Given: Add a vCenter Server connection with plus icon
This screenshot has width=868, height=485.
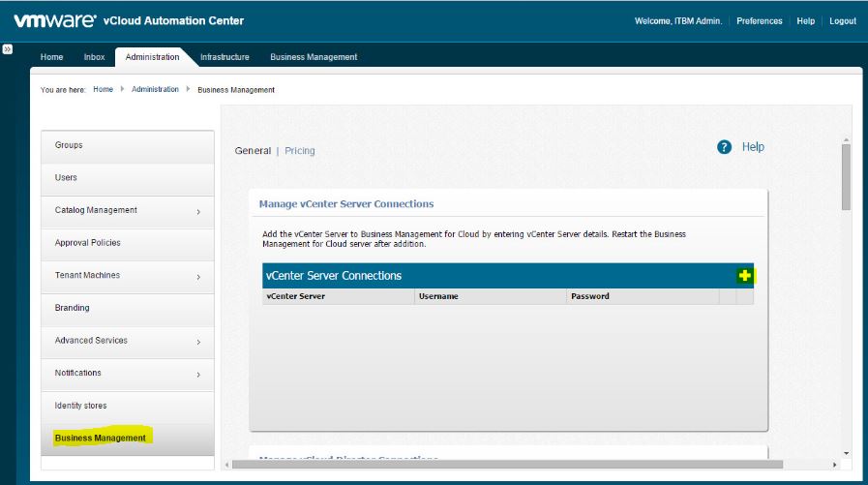Looking at the screenshot, I should coord(744,276).
